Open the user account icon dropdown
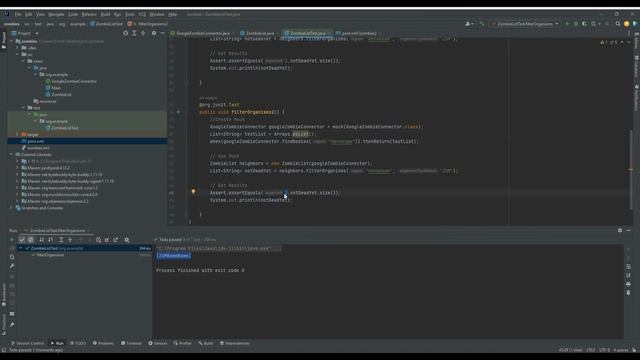Image resolution: width=640 pixels, height=360 pixels. click(469, 24)
